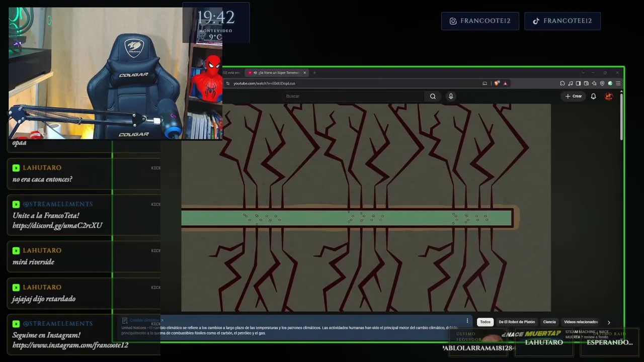Open the Brave Wallet icon

click(586, 83)
